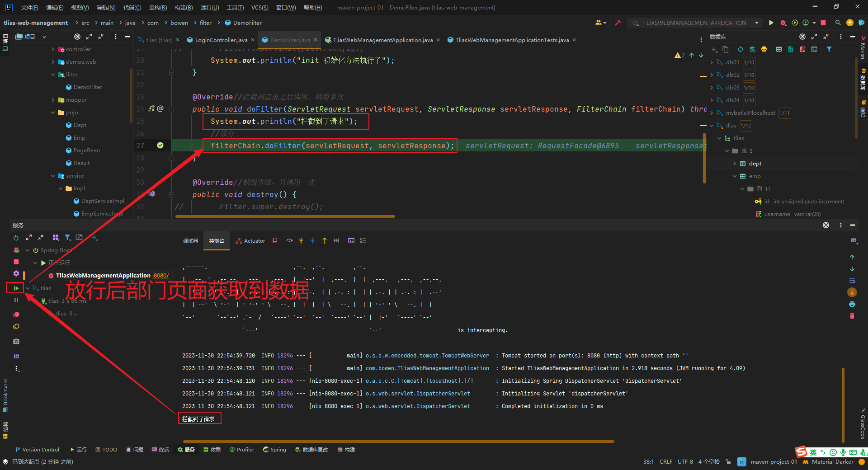Screen dimensions: 868x470
Task: Open 终端 terminal tool window
Action: pos(160,450)
